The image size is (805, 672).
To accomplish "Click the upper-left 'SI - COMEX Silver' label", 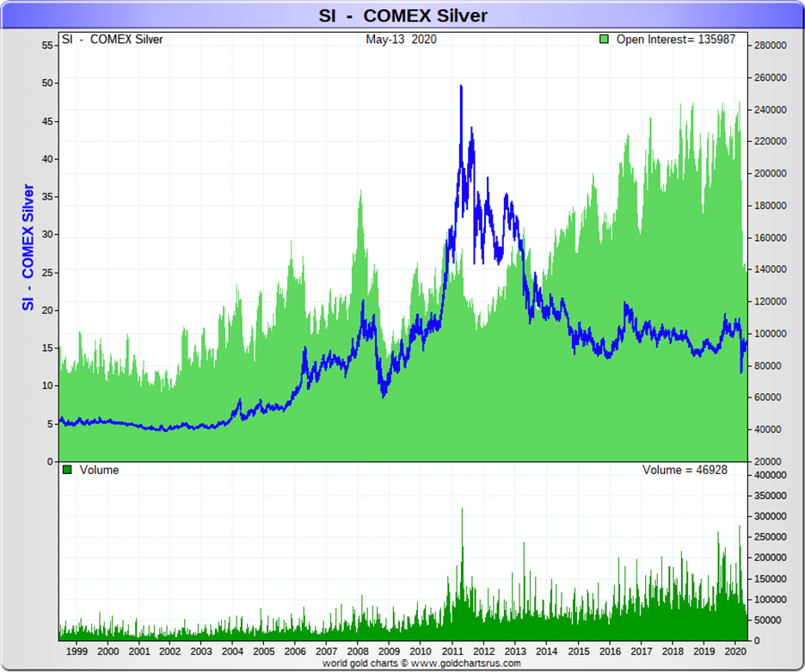I will pos(113,40).
